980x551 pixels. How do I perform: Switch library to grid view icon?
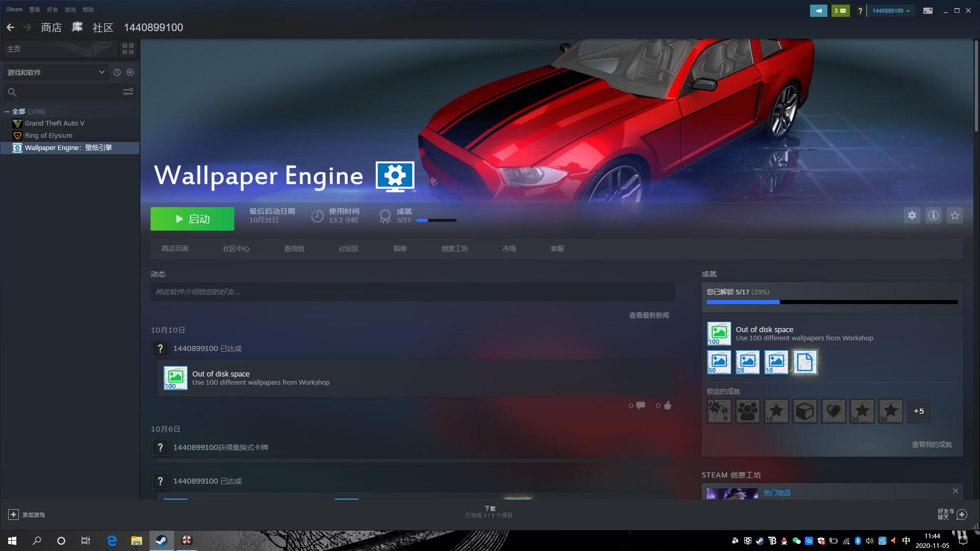click(x=128, y=49)
